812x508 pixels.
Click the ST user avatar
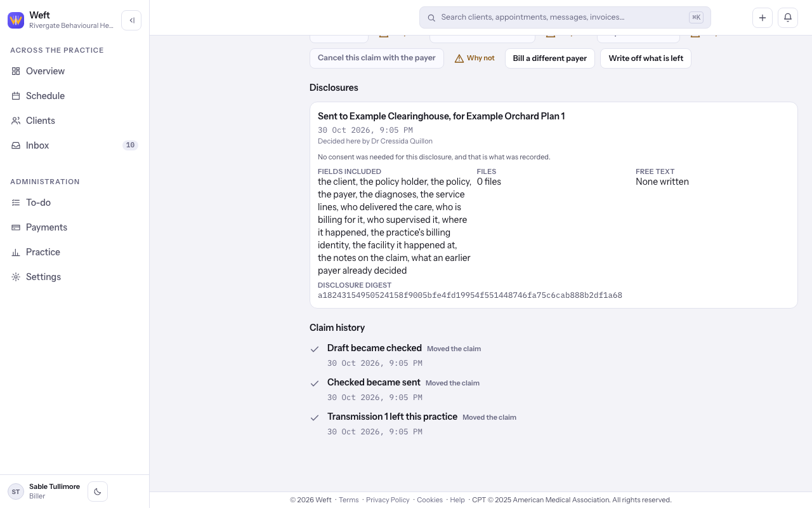(x=16, y=491)
